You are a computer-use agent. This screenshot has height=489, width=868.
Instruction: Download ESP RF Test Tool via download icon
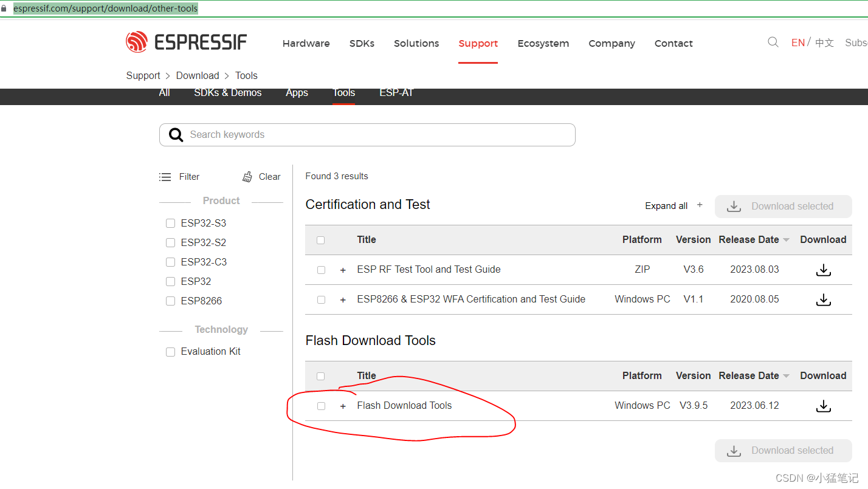[x=823, y=270]
